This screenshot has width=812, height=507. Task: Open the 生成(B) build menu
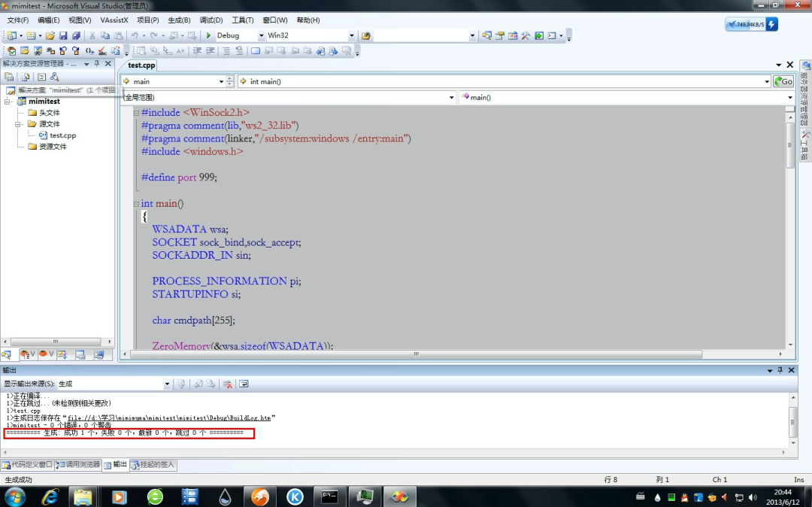click(179, 20)
